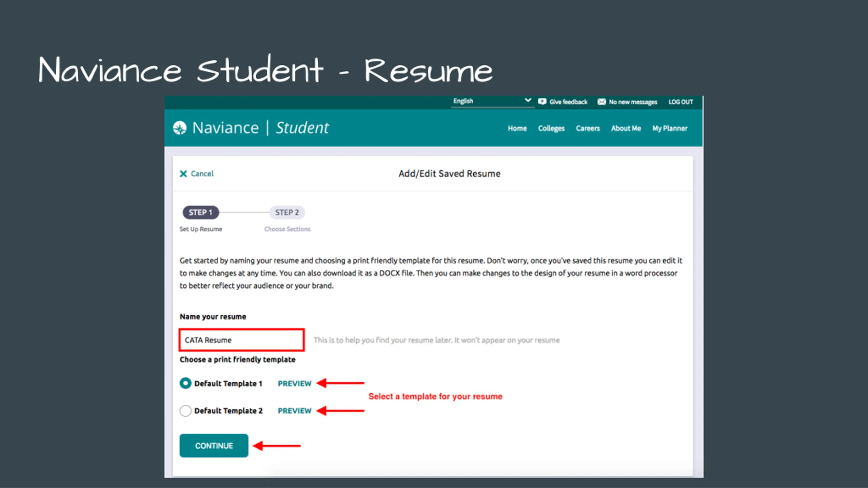The height and width of the screenshot is (488, 868).
Task: Click the envelope messages icon
Action: pos(601,102)
